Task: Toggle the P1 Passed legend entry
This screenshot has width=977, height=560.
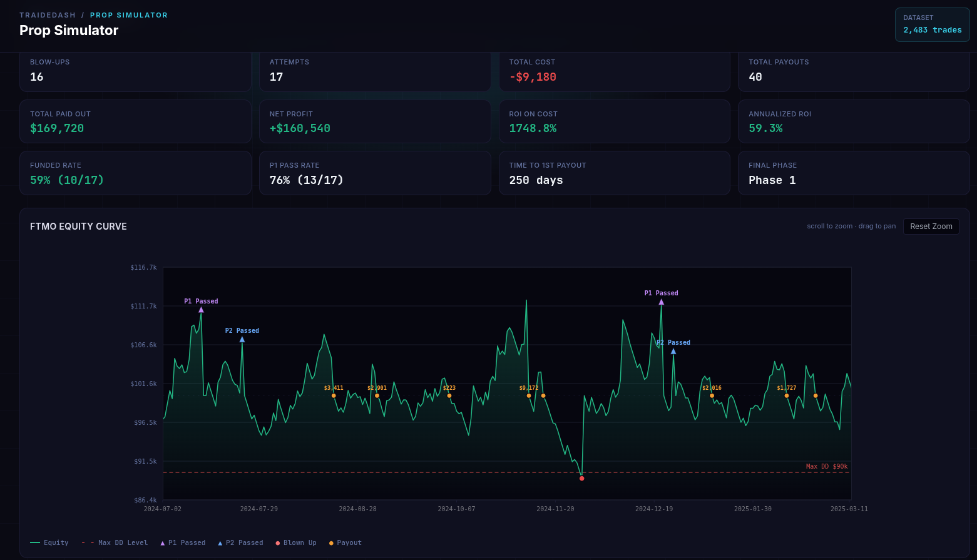Action: pyautogui.click(x=183, y=543)
